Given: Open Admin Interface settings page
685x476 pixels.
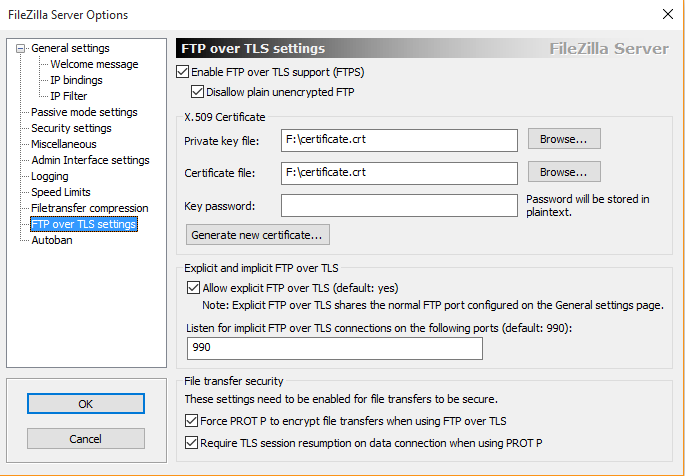Looking at the screenshot, I should pos(90,160).
